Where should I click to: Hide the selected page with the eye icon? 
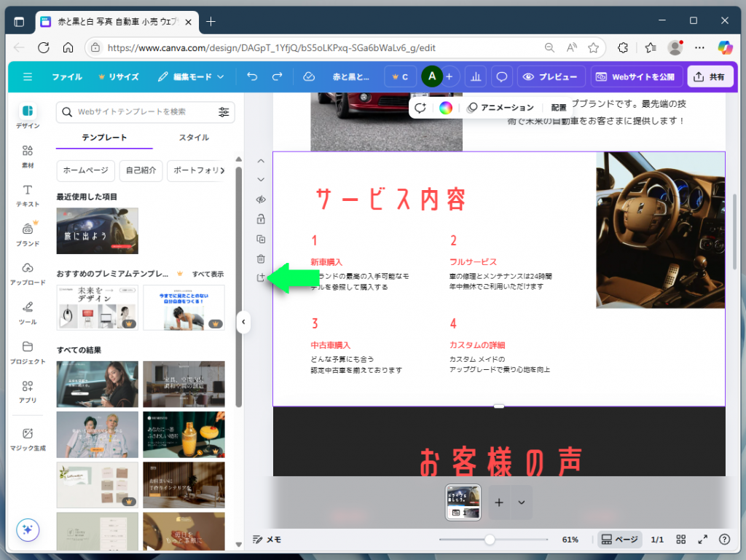coord(260,199)
